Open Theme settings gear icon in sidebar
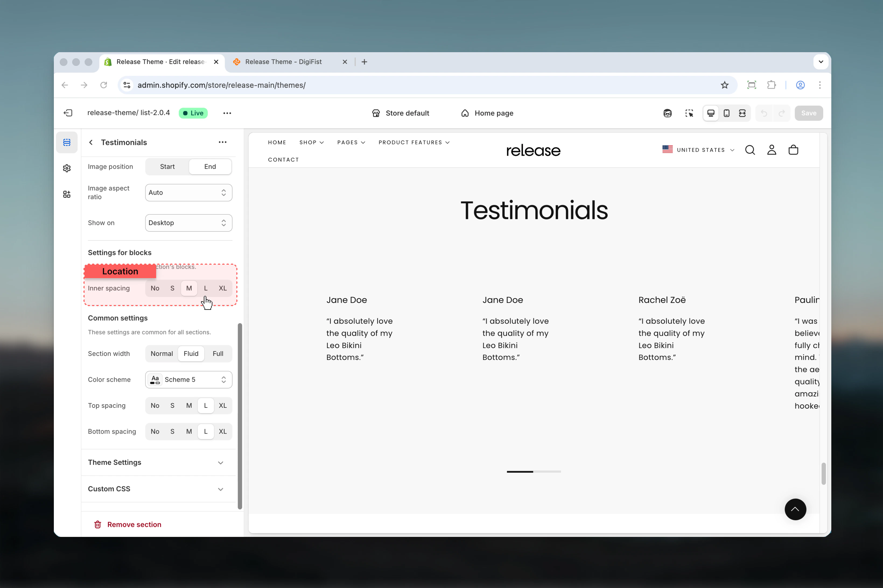Image resolution: width=883 pixels, height=588 pixels. click(x=67, y=168)
